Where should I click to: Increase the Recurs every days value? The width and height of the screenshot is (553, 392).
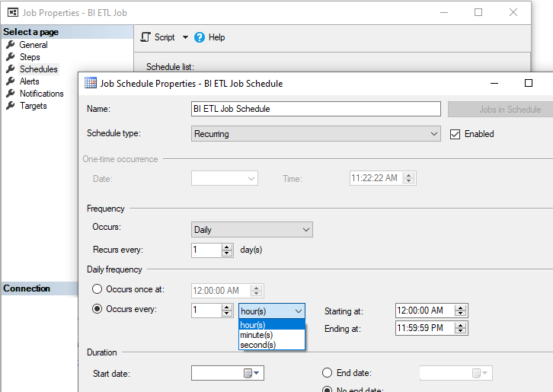[x=227, y=247]
